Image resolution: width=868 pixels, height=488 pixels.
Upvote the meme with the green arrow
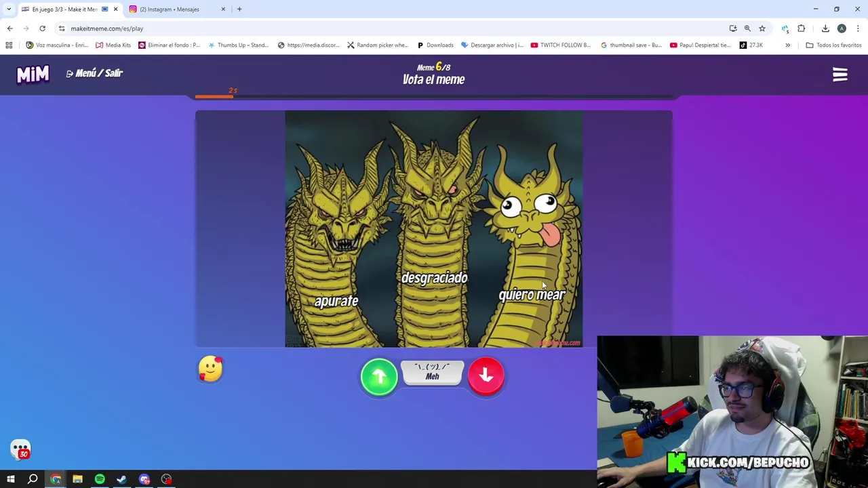[x=379, y=376]
